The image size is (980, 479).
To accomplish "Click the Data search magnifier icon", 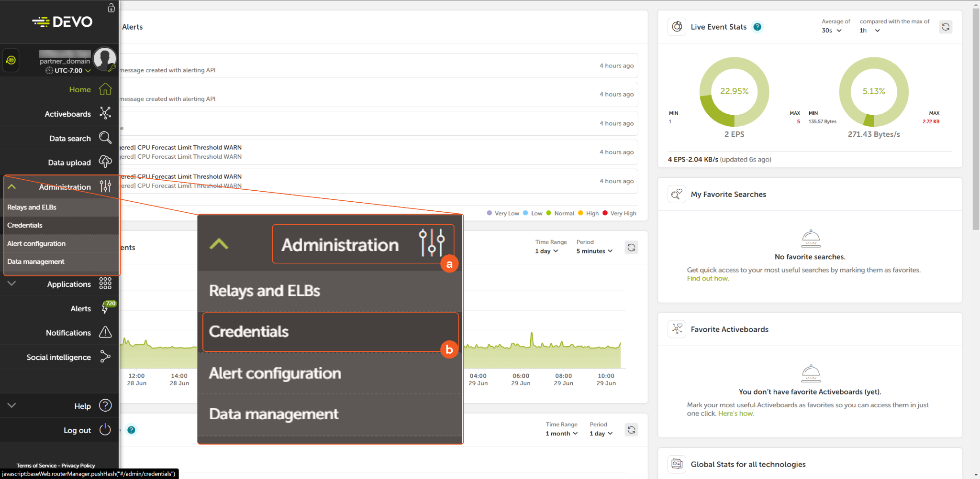I will pyautogui.click(x=105, y=138).
